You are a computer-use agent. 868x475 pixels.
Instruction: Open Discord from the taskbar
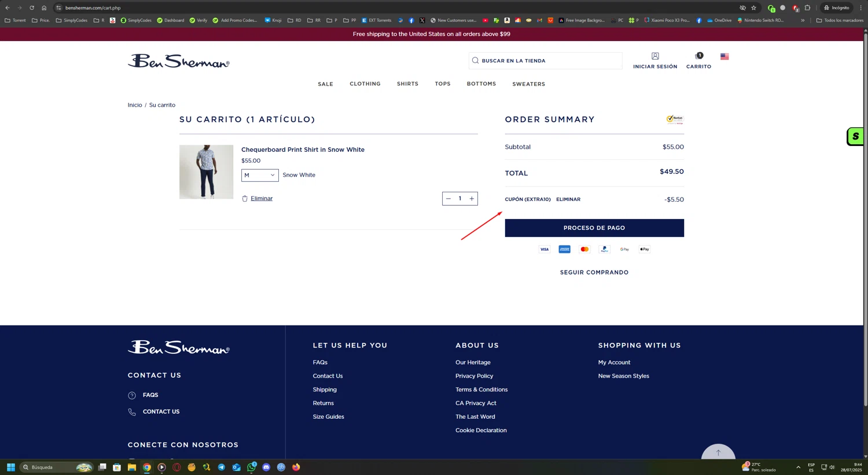pos(266,467)
